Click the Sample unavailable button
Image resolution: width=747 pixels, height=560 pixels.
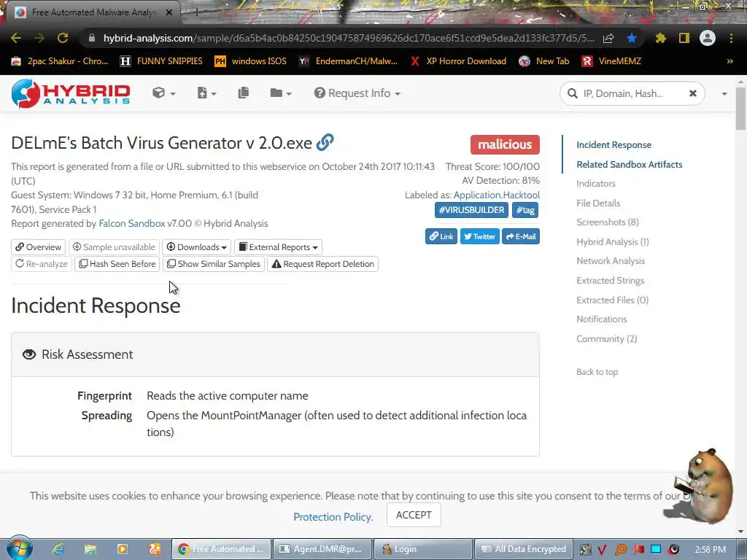coord(114,246)
